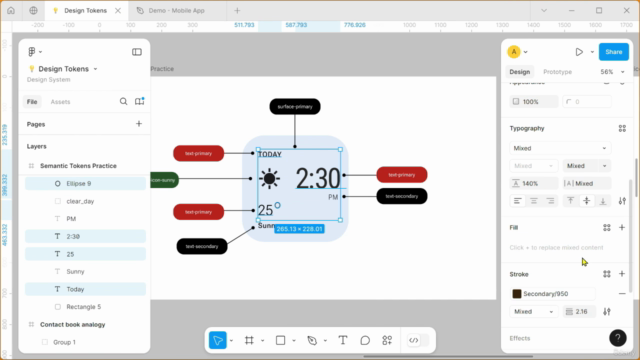This screenshot has height=360, width=640.
Task: Open the Move tool options arrow
Action: click(231, 340)
